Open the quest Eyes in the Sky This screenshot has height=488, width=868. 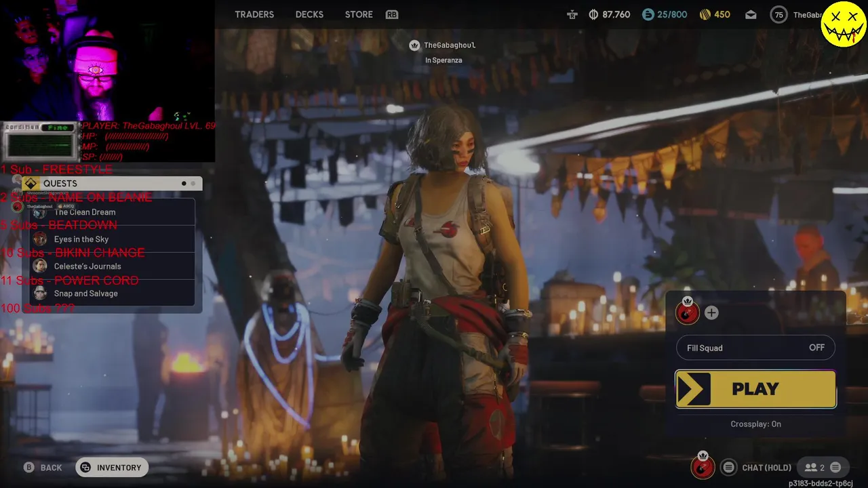(113, 239)
